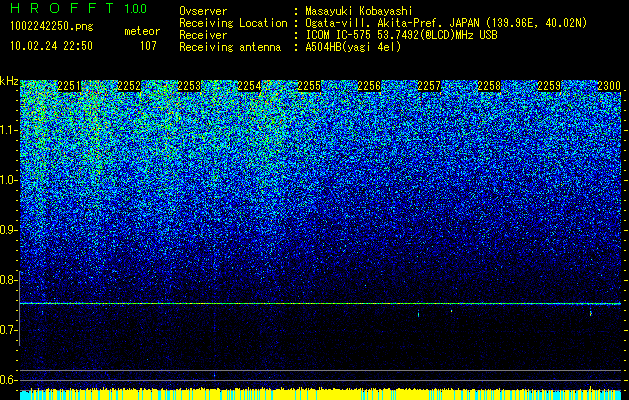The height and width of the screenshot is (400, 629).
Task: Select the filename 1002242250.png
Action: coord(52,26)
